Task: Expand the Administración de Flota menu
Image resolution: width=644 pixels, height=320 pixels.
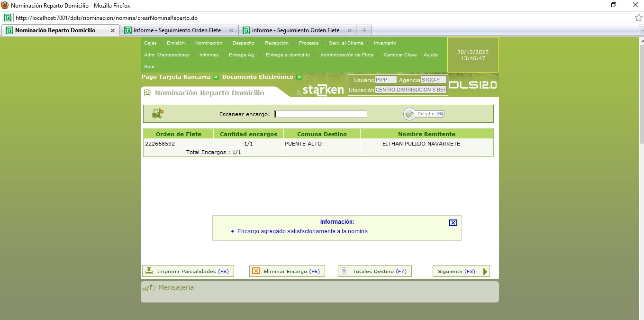Action: coord(347,55)
